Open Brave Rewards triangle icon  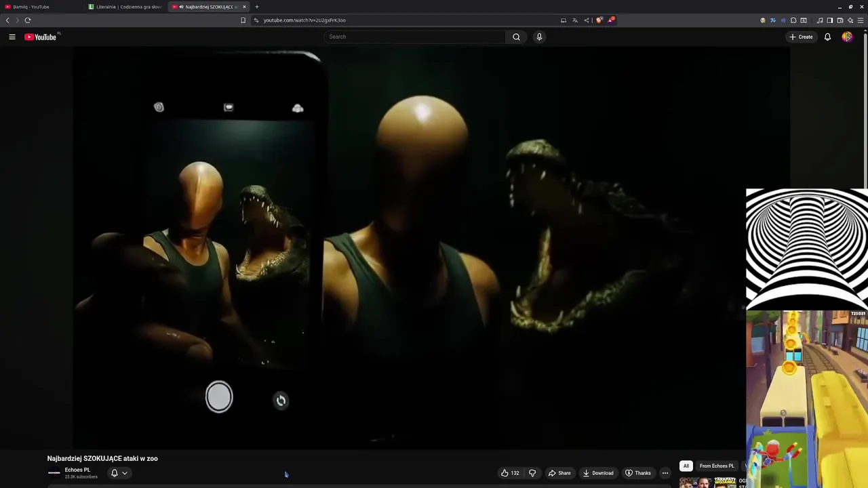pos(610,20)
